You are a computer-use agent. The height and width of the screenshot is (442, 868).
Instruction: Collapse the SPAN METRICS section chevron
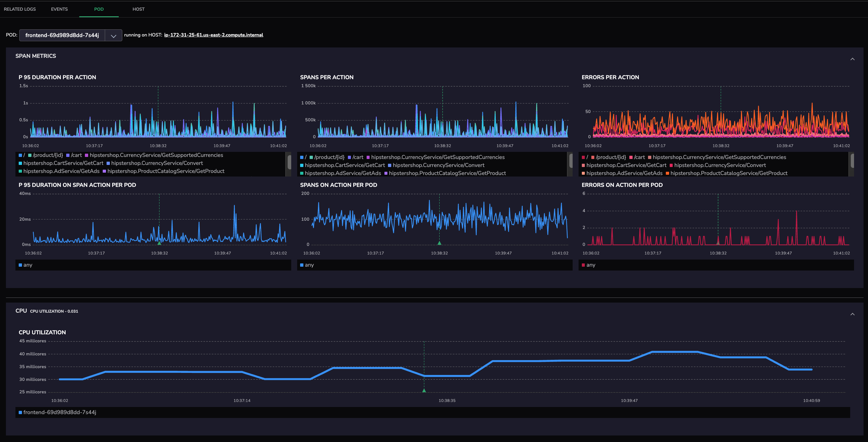coord(852,59)
